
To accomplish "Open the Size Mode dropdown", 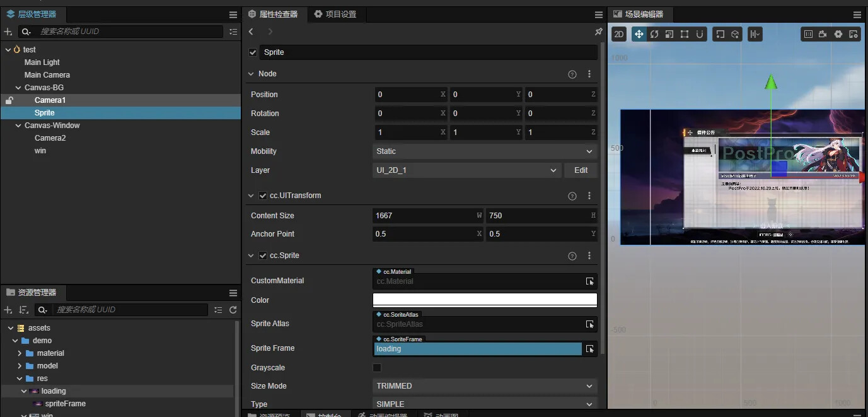I will [485, 386].
